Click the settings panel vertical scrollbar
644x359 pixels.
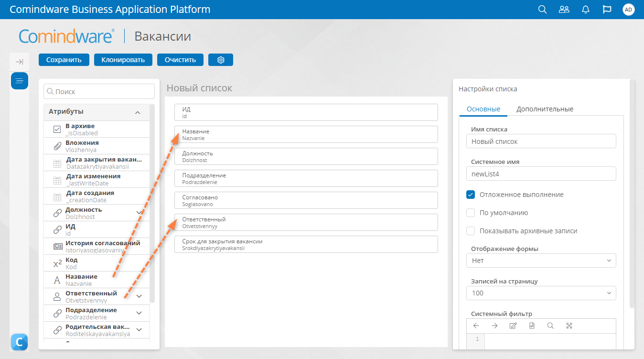[632, 194]
